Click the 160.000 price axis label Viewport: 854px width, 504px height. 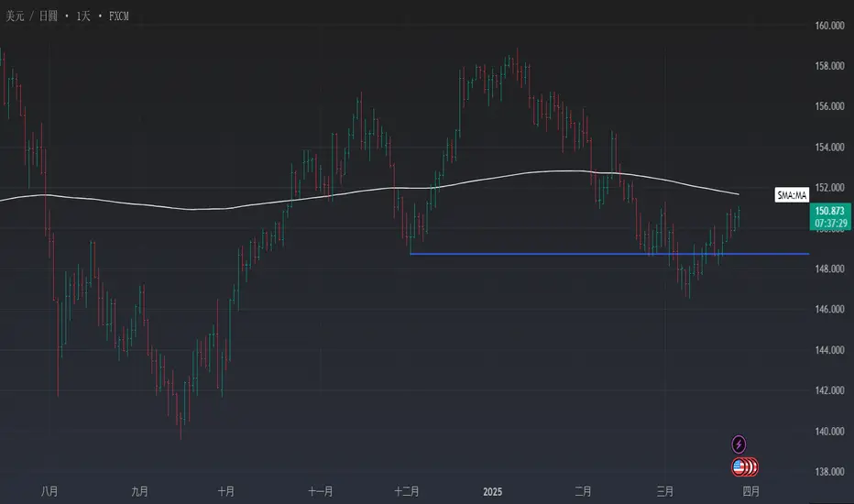pos(829,26)
